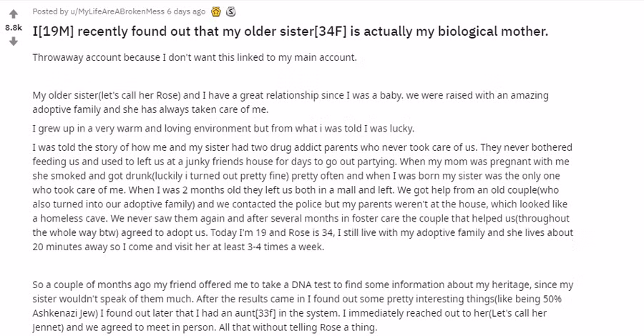644x336 pixels.
Task: Downvote the post with the down arrow
Action: tap(13, 41)
